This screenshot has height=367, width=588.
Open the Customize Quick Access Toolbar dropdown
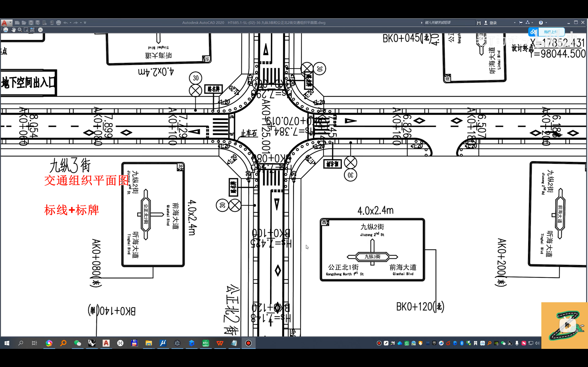[85, 22]
